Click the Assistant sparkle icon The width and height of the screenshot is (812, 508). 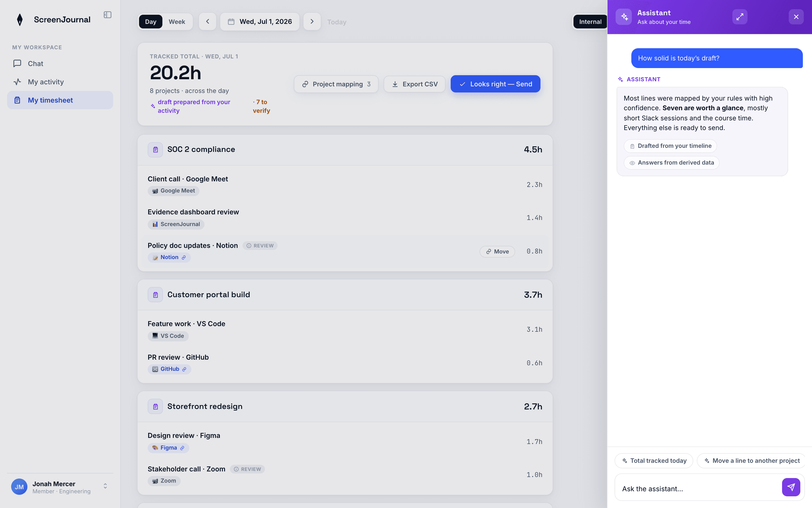coord(624,17)
